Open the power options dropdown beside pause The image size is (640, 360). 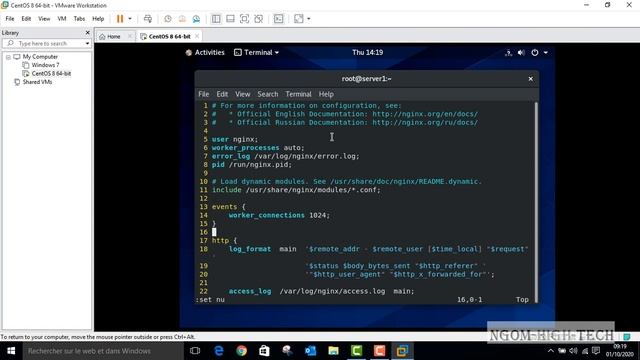click(x=130, y=19)
